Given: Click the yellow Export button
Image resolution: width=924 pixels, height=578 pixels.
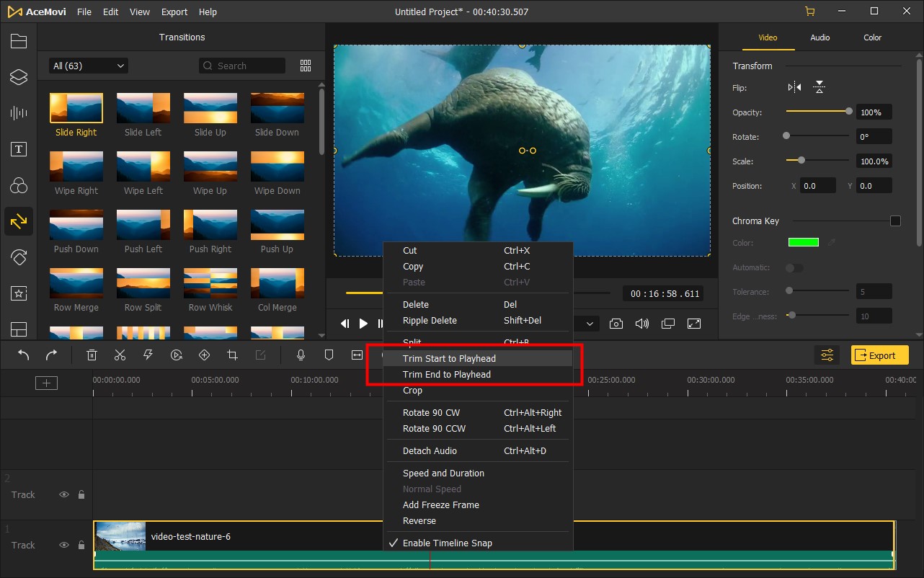Looking at the screenshot, I should click(x=879, y=355).
